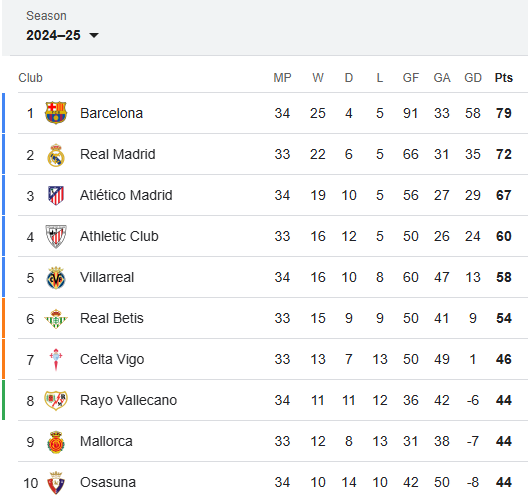Image resolution: width=528 pixels, height=497 pixels.
Task: Click the Real Madrid club crest
Action: (x=56, y=155)
